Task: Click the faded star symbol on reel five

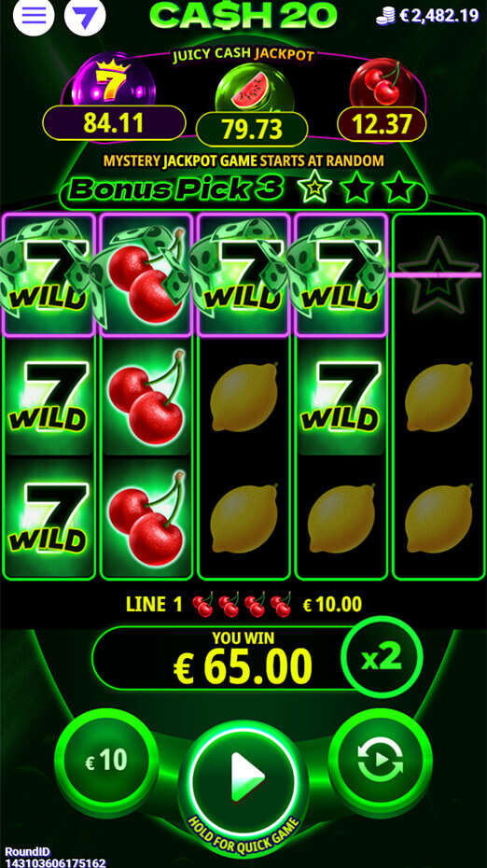Action: click(x=438, y=274)
